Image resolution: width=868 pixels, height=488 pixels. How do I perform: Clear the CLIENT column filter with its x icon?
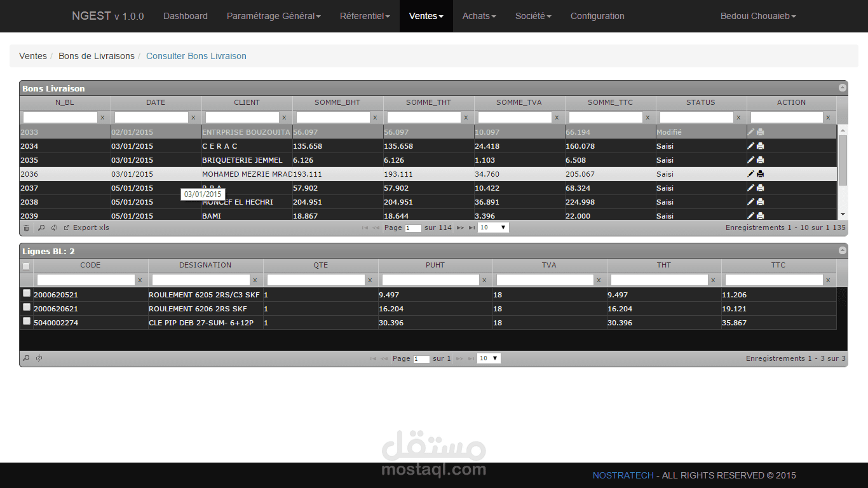tap(284, 117)
